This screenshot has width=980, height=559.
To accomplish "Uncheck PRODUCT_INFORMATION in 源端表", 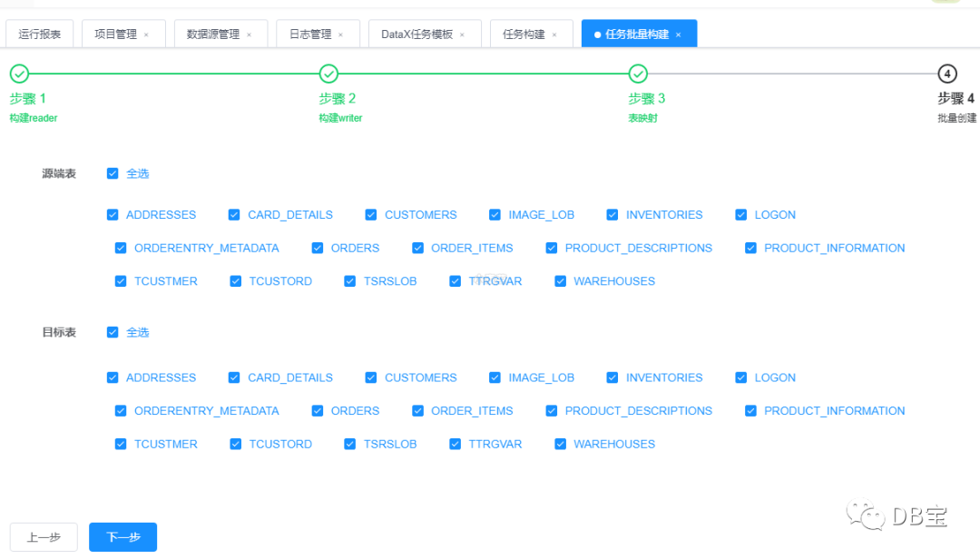I will [750, 248].
